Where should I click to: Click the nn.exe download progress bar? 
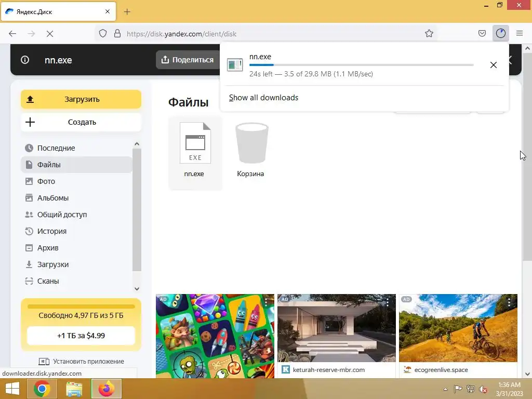(362, 65)
